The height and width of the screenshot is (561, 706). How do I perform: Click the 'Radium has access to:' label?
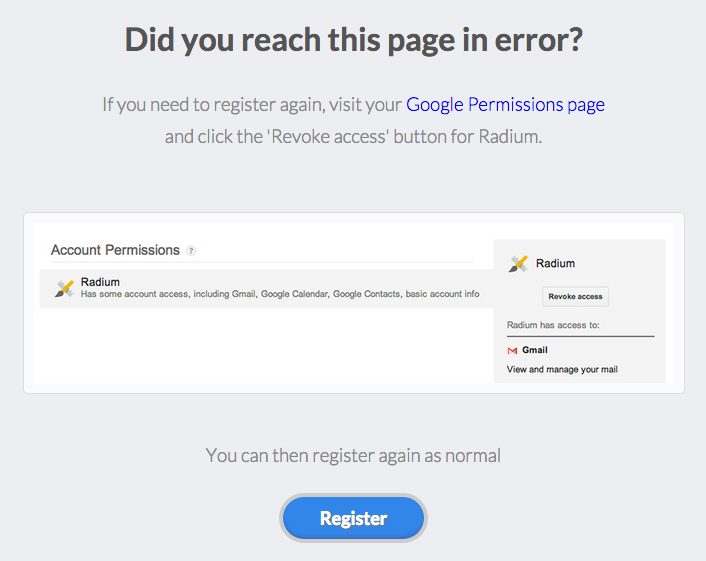553,325
